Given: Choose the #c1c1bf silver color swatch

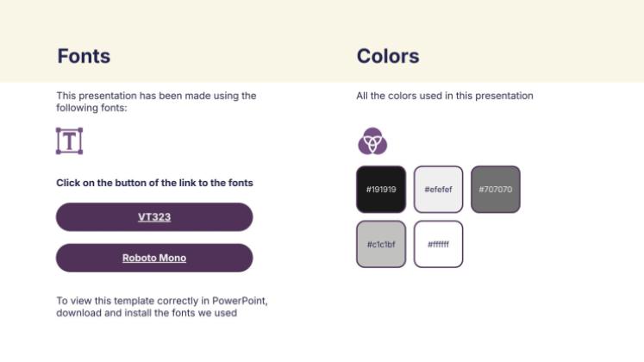Looking at the screenshot, I should click(381, 244).
